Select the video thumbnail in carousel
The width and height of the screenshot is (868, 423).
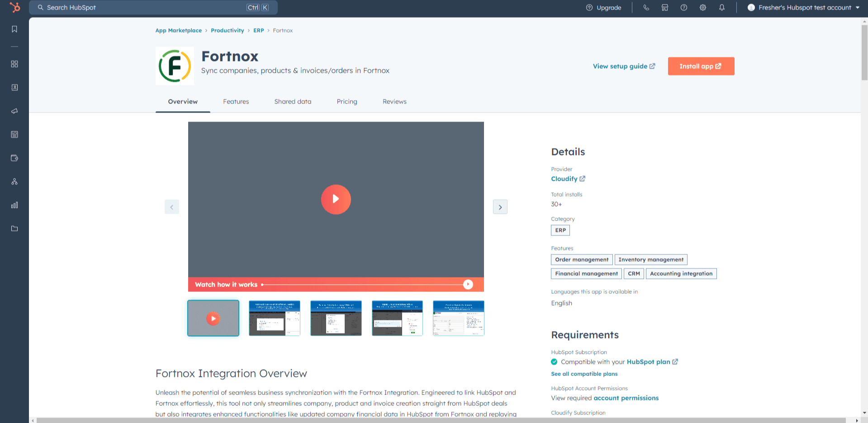tap(213, 318)
